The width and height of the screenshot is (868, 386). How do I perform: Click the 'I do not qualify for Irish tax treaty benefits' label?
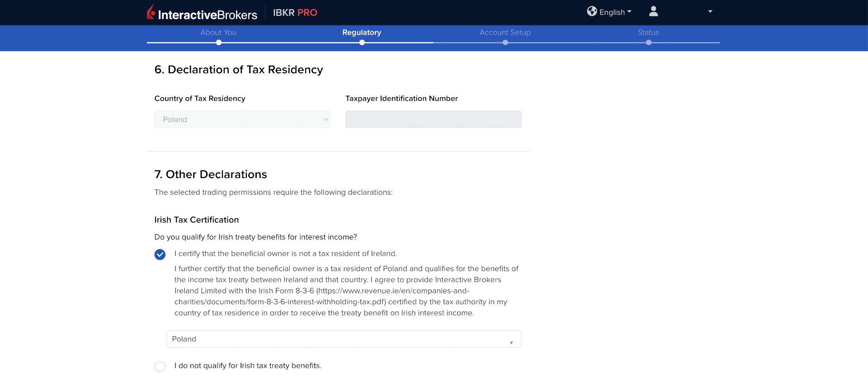pyautogui.click(x=248, y=366)
